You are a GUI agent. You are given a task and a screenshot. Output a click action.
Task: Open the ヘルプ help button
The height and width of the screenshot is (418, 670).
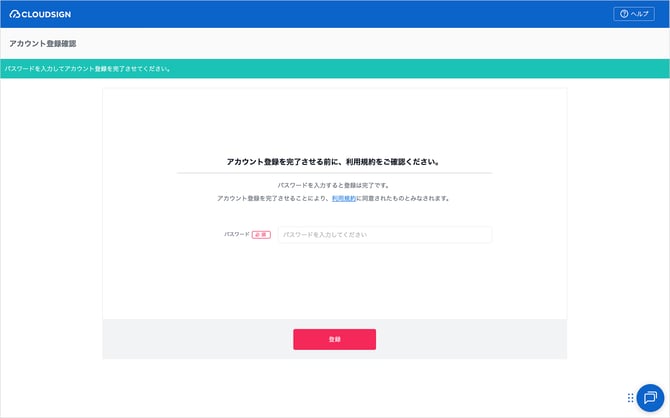pyautogui.click(x=634, y=14)
